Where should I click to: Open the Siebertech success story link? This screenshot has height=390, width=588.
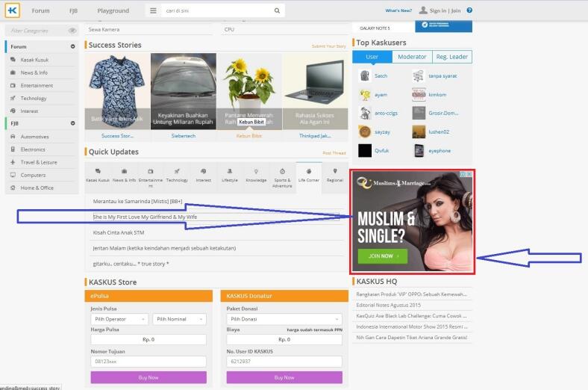(x=184, y=136)
